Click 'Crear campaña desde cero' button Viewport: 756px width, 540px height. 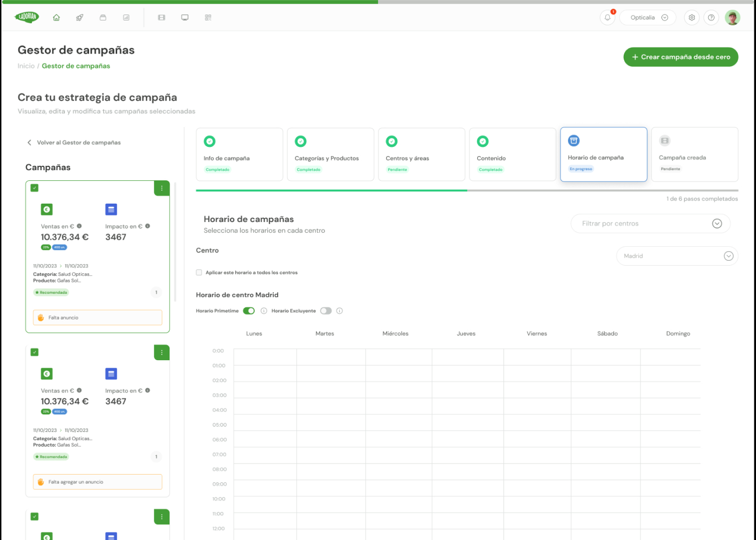point(680,57)
